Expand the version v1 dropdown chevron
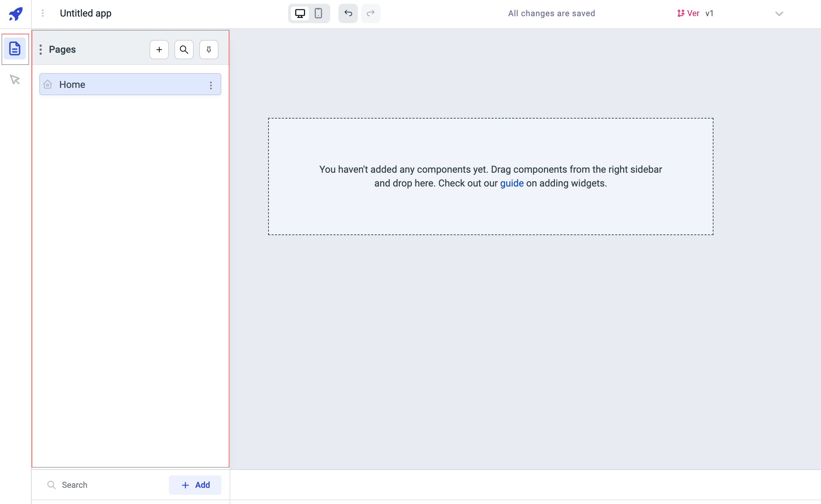This screenshot has height=504, width=821. [779, 14]
